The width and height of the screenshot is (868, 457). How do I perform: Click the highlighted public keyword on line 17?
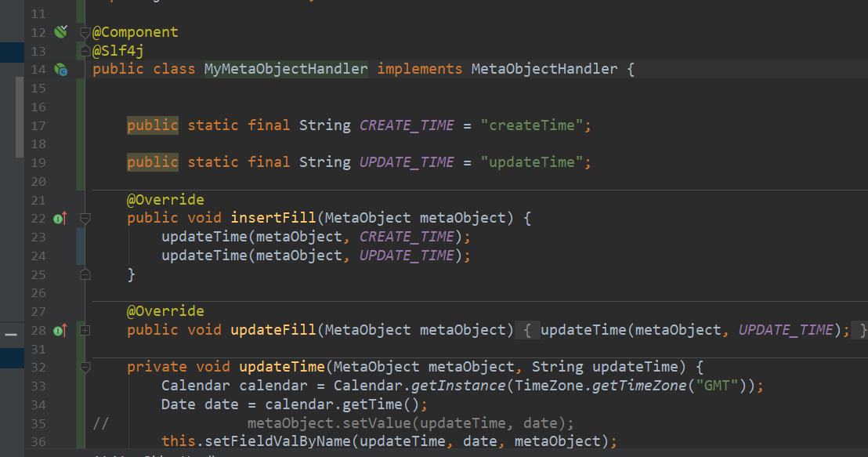point(153,125)
